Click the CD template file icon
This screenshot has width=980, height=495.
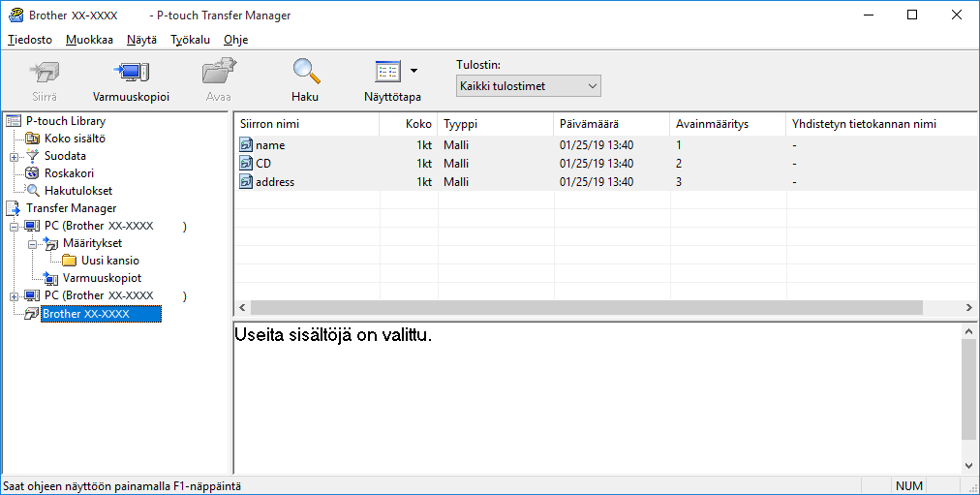pyautogui.click(x=246, y=164)
